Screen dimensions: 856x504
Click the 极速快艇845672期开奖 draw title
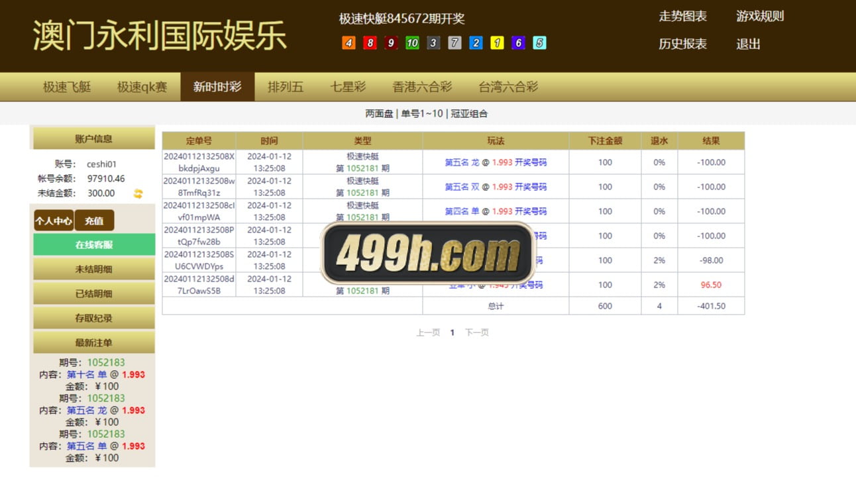tap(401, 19)
